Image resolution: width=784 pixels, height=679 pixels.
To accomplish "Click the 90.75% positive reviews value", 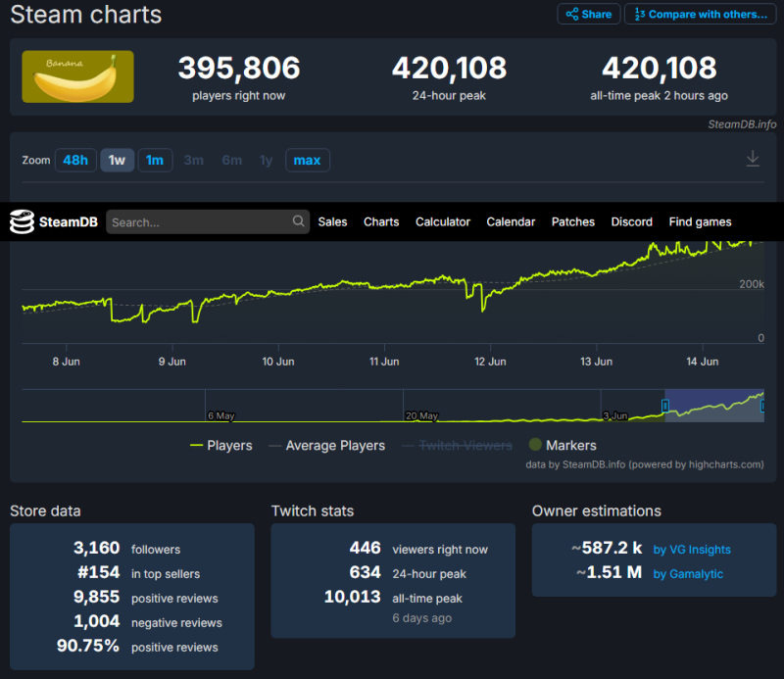I will [x=88, y=646].
